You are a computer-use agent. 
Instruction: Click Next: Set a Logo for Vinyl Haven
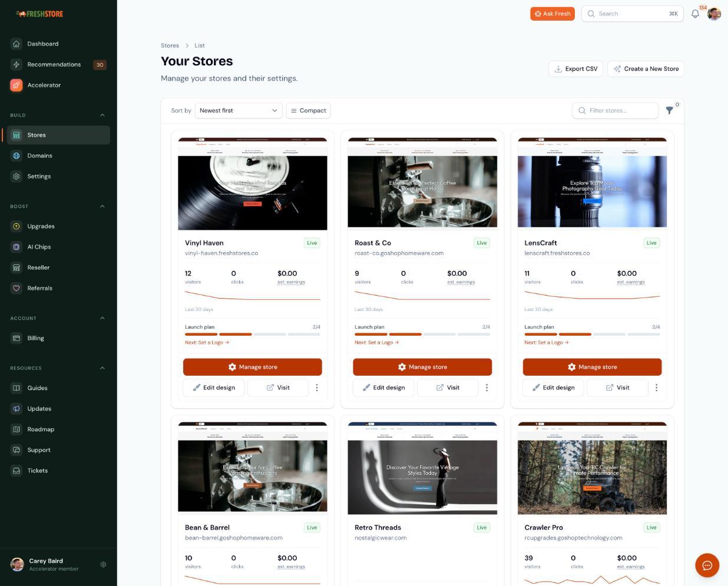[x=207, y=342]
